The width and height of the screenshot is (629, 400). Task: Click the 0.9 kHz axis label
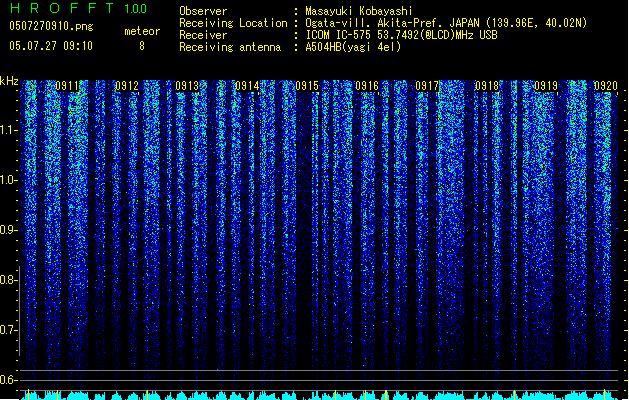pyautogui.click(x=9, y=230)
